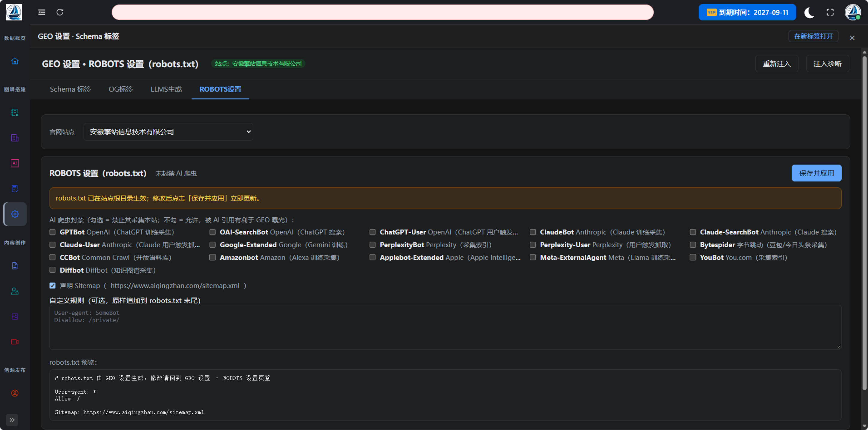Image resolution: width=868 pixels, height=430 pixels.
Task: Open the purple building sidebar icon
Action: coord(15,138)
